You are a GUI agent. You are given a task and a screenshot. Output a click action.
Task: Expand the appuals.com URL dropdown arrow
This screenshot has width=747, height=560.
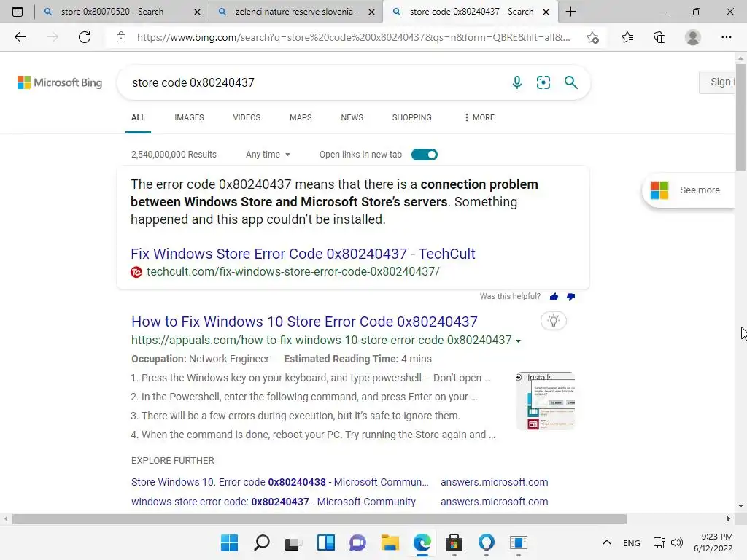pyautogui.click(x=519, y=341)
